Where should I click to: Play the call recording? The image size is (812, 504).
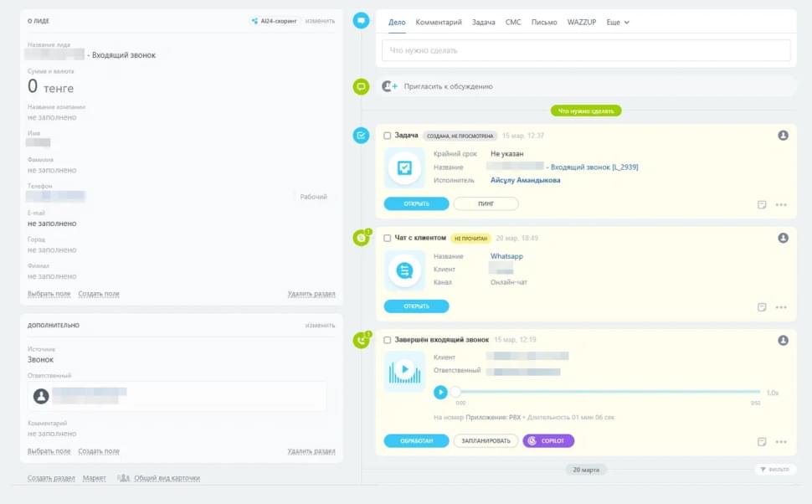click(440, 392)
